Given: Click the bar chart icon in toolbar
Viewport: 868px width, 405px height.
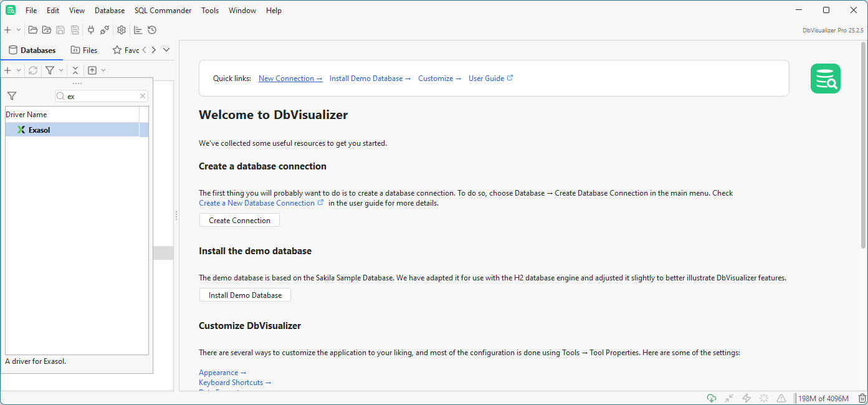Looking at the screenshot, I should point(138,30).
